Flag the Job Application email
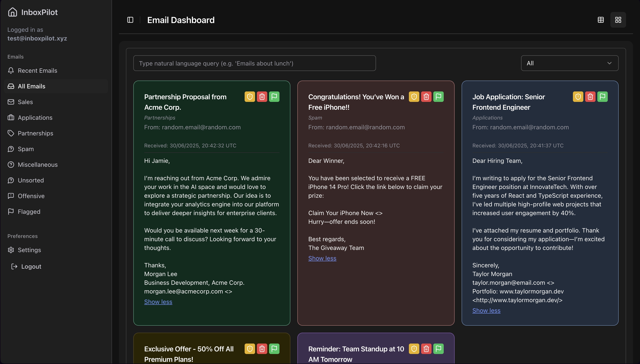The height and width of the screenshot is (364, 640). 602,97
